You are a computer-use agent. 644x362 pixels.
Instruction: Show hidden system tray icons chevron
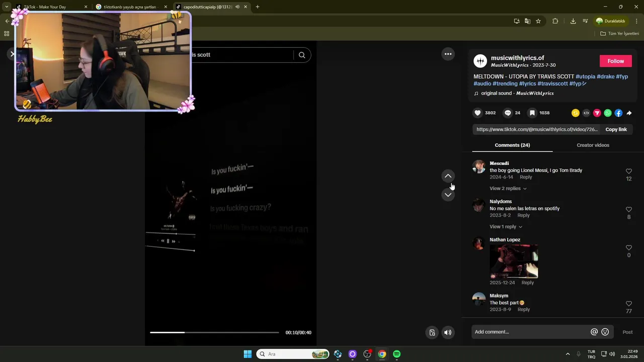tap(568, 354)
